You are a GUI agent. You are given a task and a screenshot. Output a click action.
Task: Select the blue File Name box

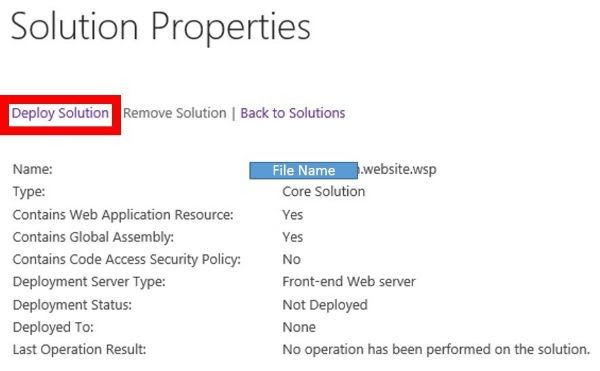click(x=303, y=170)
